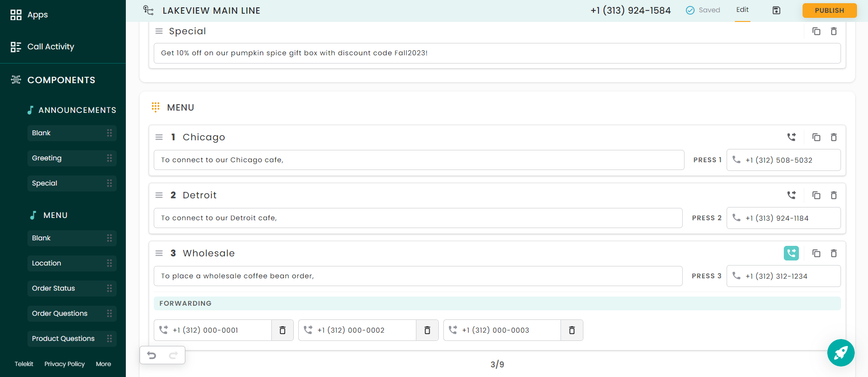This screenshot has height=377, width=868.
Task: Click the reorder handle for Wholesale option
Action: tap(159, 253)
